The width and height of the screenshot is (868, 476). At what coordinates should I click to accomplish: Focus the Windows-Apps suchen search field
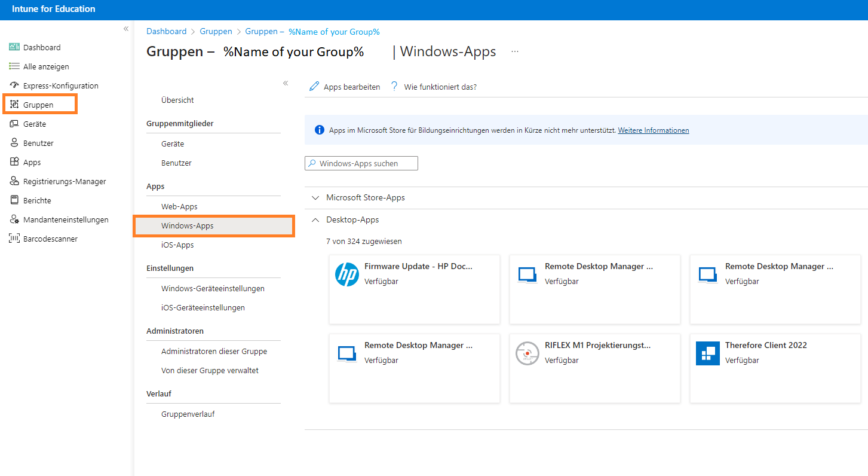(361, 163)
